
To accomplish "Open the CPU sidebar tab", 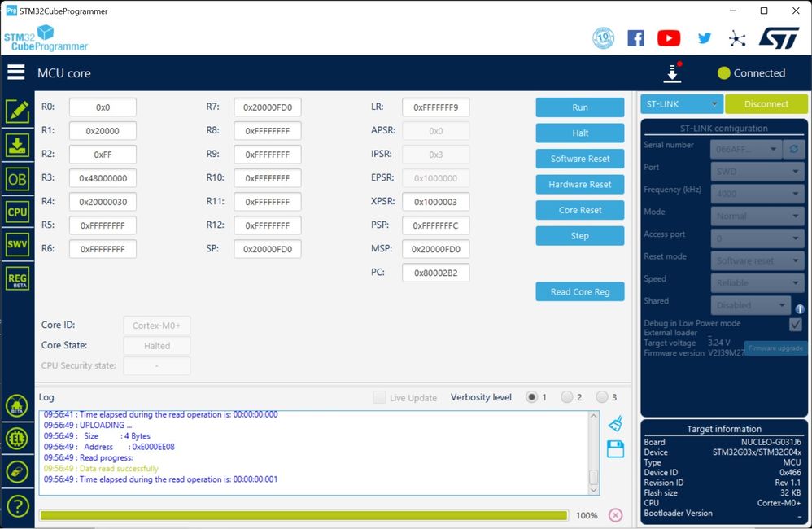I will (x=17, y=212).
